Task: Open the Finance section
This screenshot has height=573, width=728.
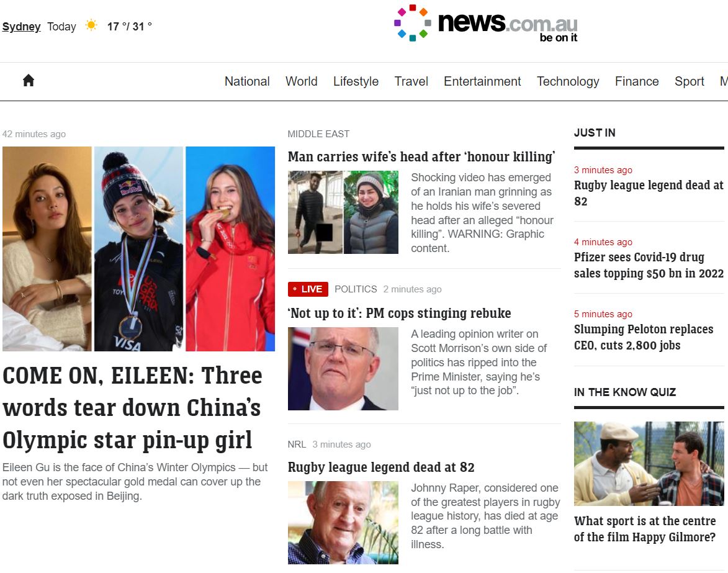Action: (x=637, y=81)
